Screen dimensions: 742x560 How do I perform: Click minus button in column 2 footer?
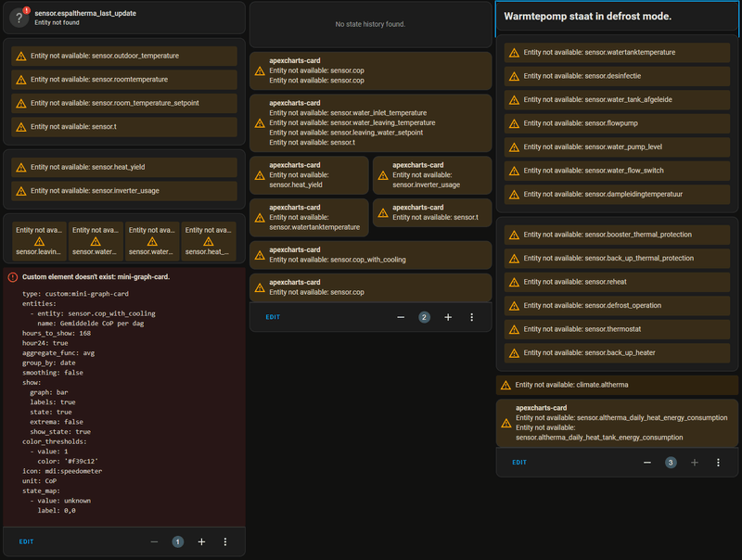pos(401,317)
